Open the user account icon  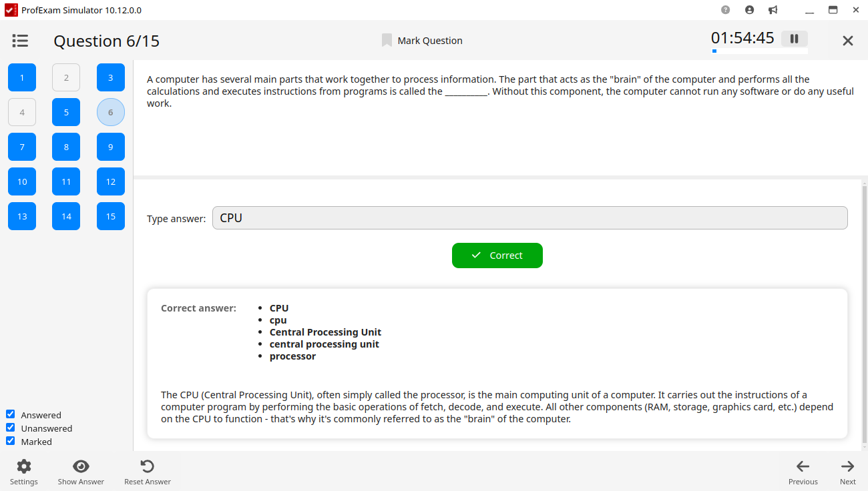tap(749, 10)
